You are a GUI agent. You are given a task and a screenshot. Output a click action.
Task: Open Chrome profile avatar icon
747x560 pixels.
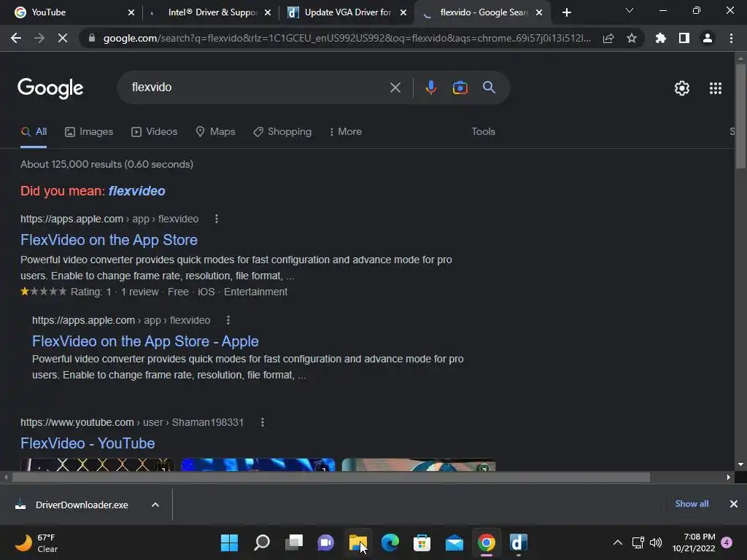[708, 38]
